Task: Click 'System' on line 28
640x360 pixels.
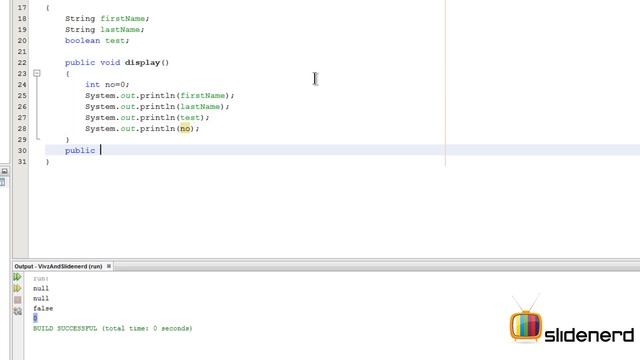Action: [x=100, y=129]
